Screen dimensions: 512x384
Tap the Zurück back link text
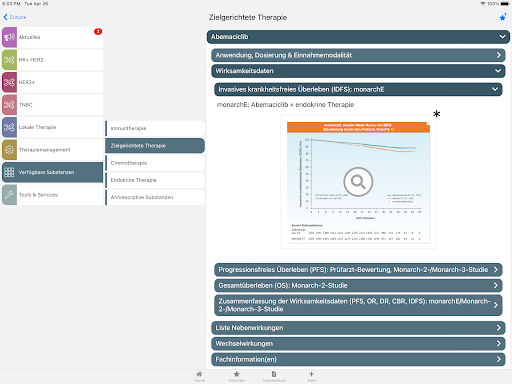(x=18, y=17)
